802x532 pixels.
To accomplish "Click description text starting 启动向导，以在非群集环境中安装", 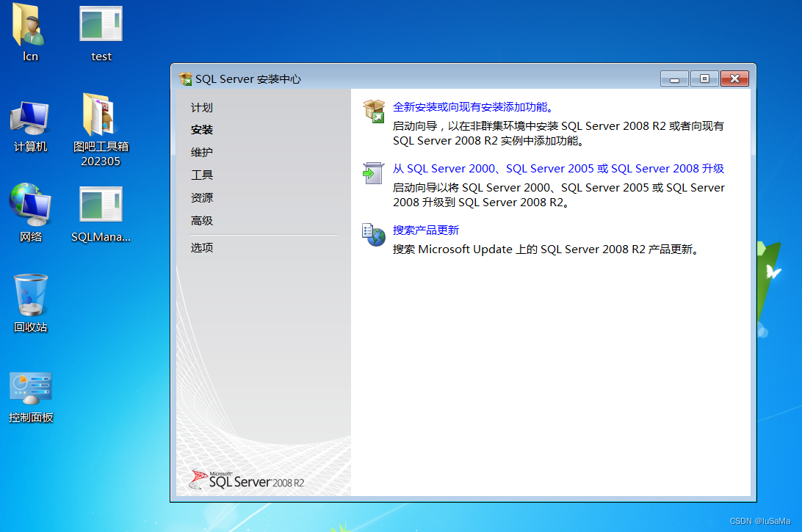I will (x=558, y=133).
